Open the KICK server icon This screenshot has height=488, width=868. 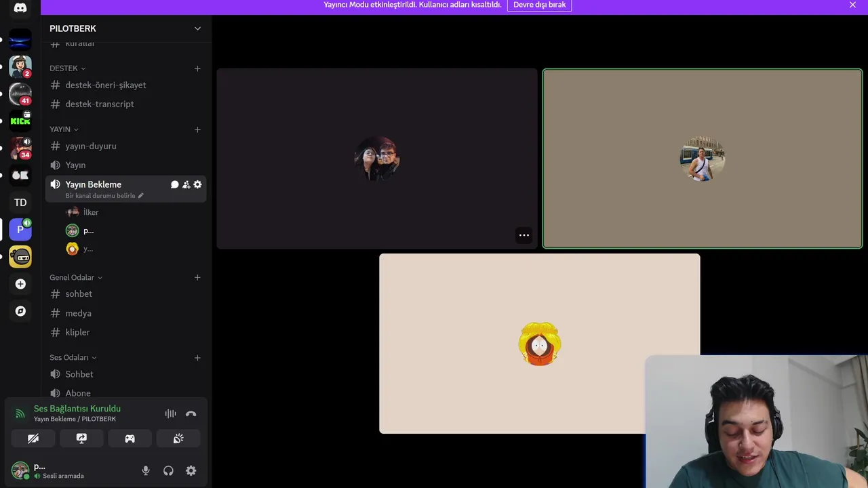click(20, 121)
